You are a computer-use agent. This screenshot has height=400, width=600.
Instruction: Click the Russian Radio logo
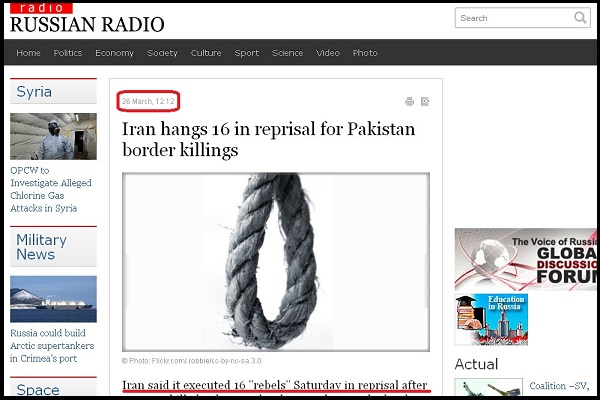pyautogui.click(x=87, y=19)
